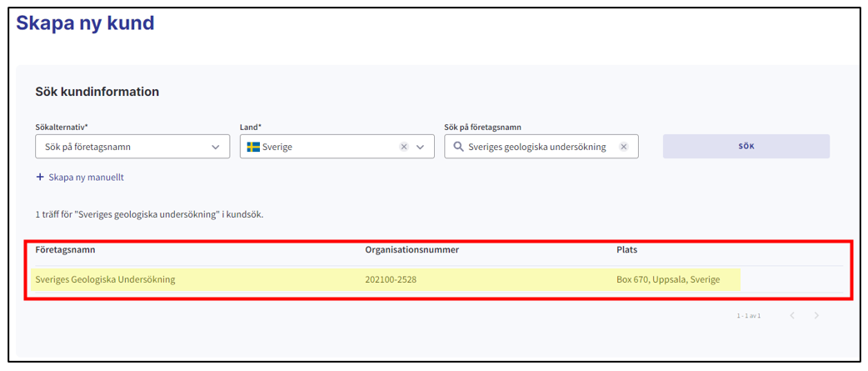
Task: Click the magnifier icon in search field
Action: [458, 147]
